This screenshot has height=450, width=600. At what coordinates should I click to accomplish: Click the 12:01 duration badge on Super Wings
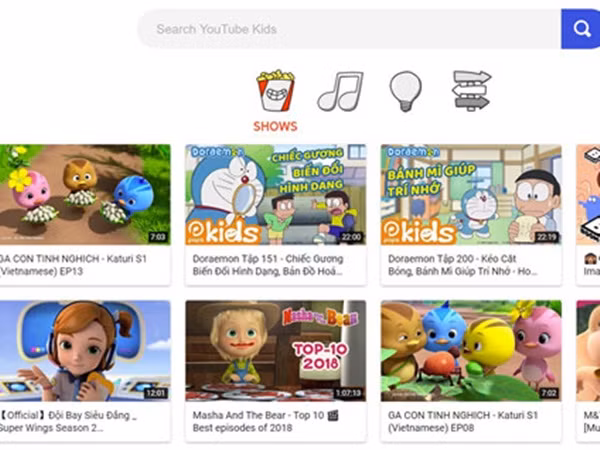click(x=155, y=393)
